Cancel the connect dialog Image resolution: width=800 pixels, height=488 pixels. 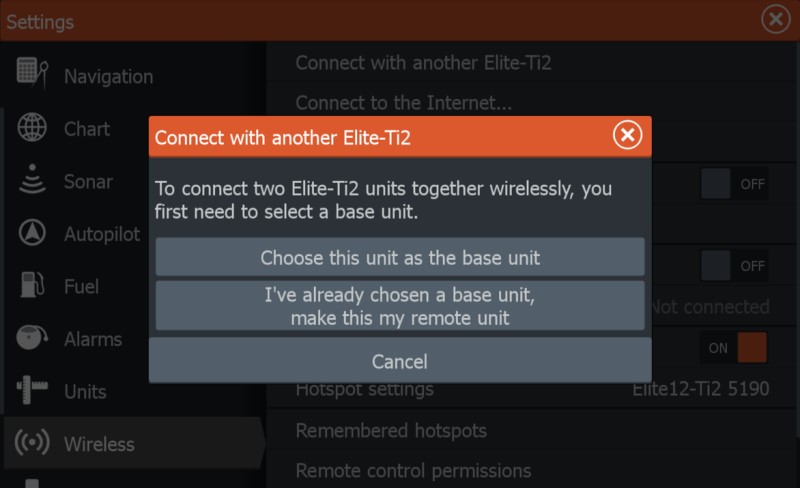point(400,361)
